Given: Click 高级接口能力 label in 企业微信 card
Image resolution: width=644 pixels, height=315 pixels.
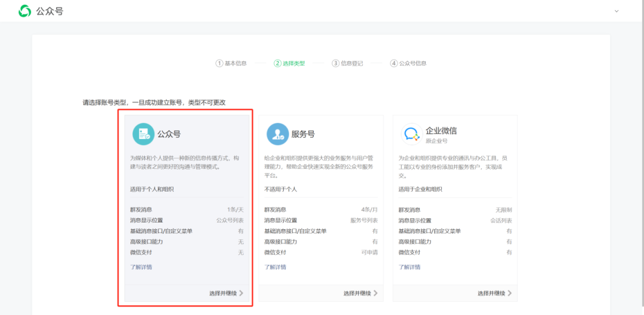Looking at the screenshot, I should [415, 242].
